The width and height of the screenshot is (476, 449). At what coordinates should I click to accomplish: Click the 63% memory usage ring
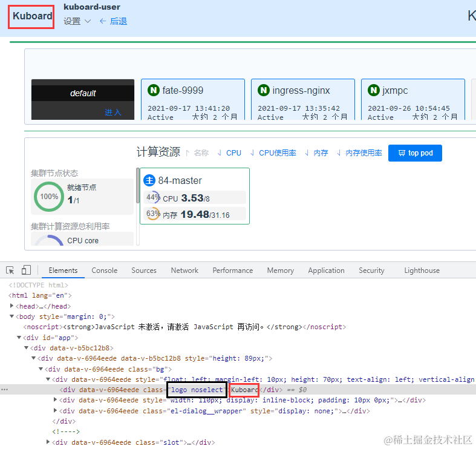tap(153, 214)
